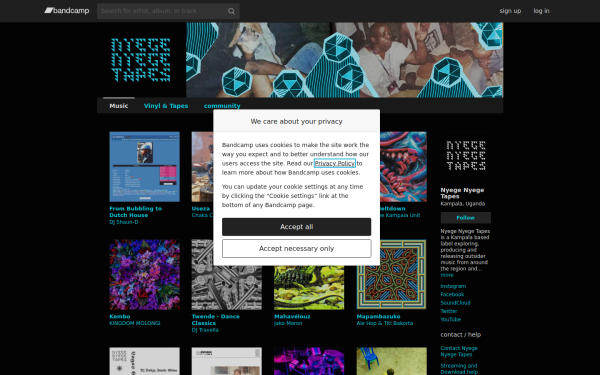Image resolution: width=600 pixels, height=375 pixels.
Task: Click the KINGDOM MOLONGI artist name
Action: coord(135,323)
